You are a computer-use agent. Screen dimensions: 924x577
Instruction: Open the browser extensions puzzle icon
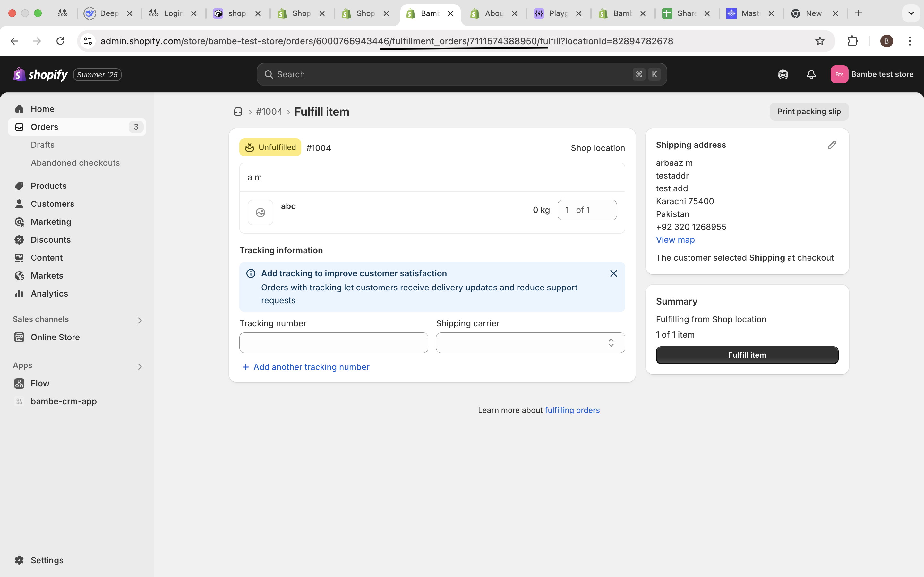tap(852, 41)
